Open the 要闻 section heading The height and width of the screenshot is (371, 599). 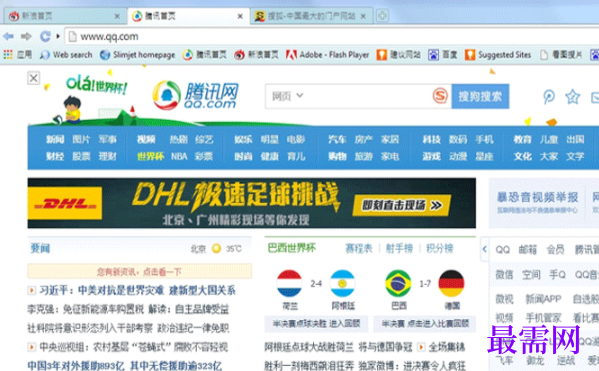click(40, 248)
